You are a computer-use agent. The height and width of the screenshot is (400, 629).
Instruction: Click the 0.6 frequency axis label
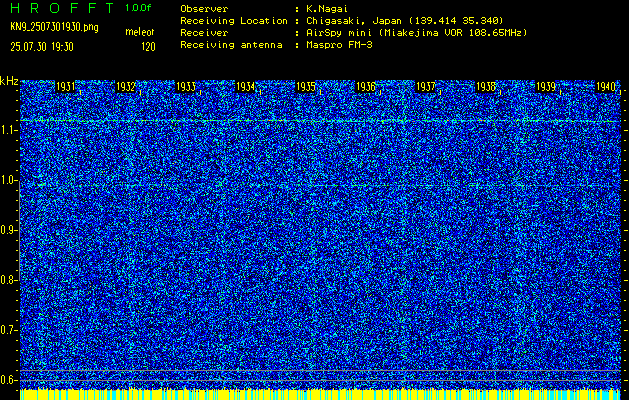[x=7, y=380]
